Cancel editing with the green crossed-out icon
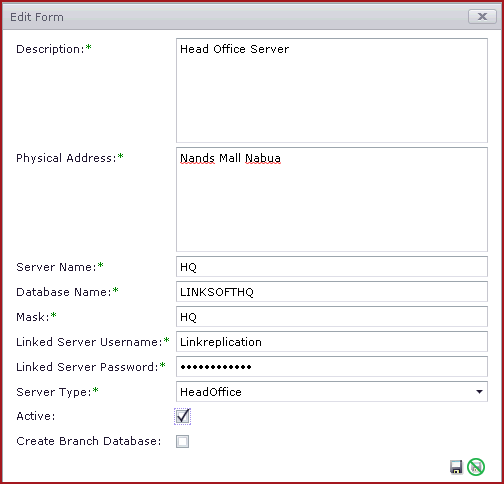The image size is (504, 484). 476,467
